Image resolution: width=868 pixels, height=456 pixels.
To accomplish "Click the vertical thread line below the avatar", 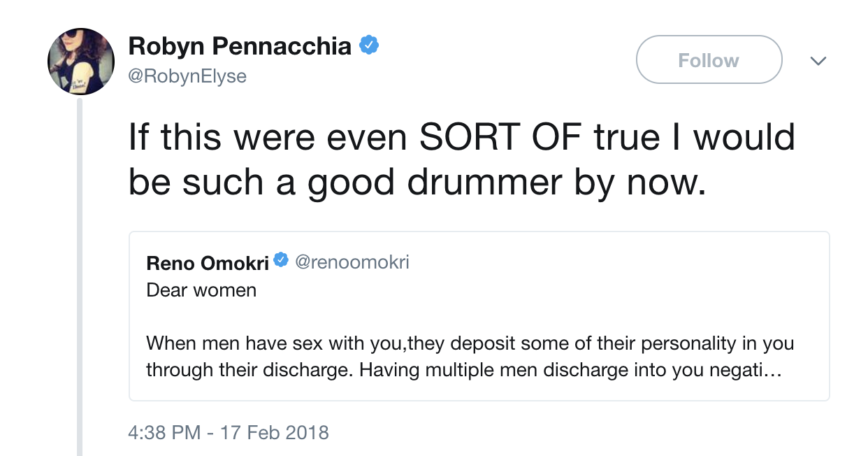I will pyautogui.click(x=80, y=280).
